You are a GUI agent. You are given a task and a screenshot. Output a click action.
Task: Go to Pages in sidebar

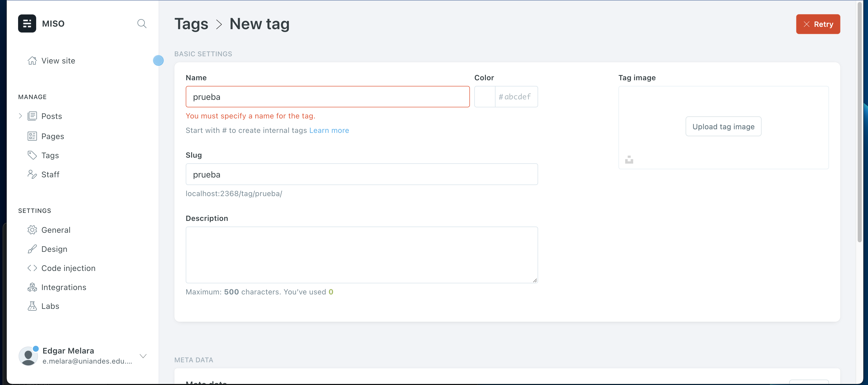point(52,136)
